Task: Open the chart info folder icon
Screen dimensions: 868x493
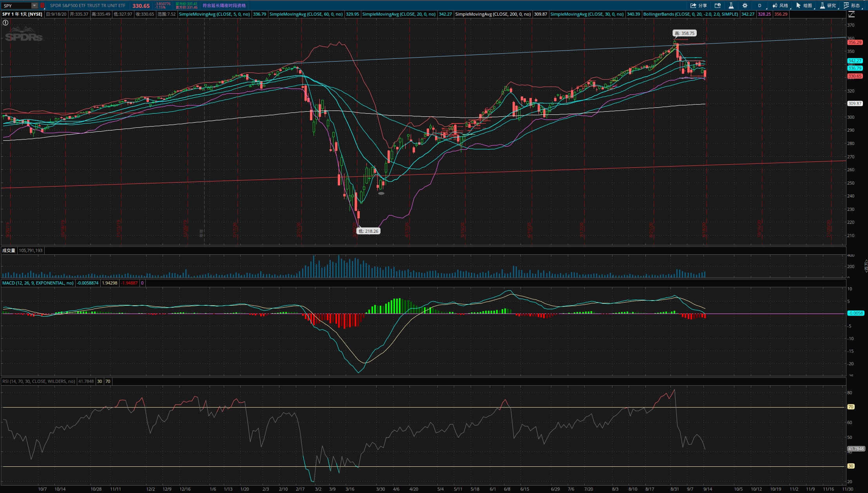Action: tap(717, 5)
